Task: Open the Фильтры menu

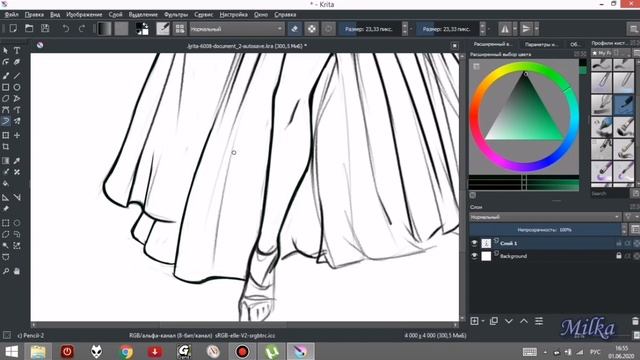Action: pos(176,14)
